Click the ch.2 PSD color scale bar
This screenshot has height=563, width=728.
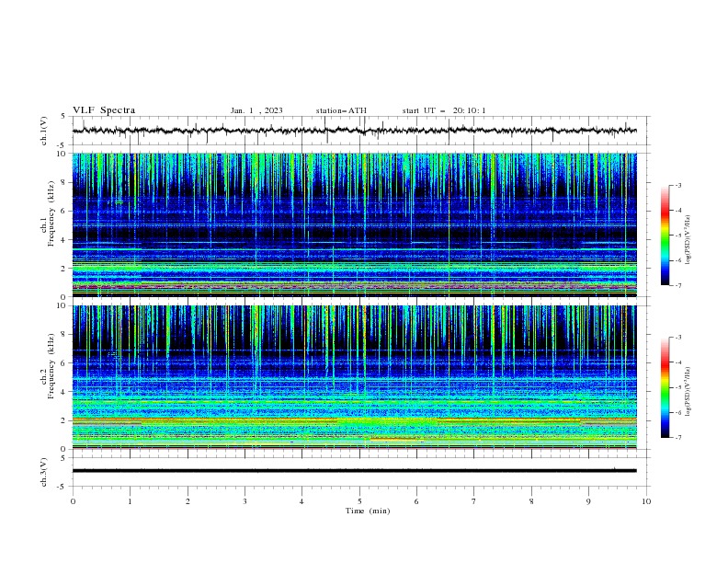(x=665, y=387)
